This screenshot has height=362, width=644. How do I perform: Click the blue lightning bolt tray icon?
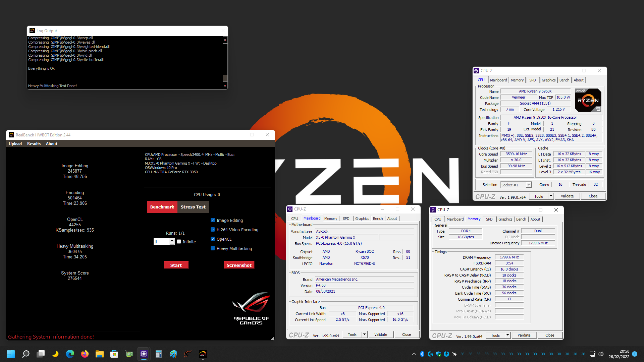click(446, 354)
